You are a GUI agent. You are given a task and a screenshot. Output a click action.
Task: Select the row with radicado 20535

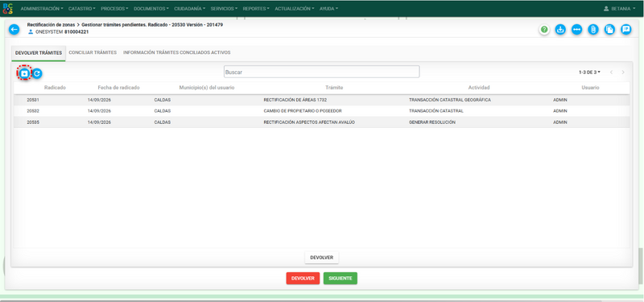(x=321, y=122)
